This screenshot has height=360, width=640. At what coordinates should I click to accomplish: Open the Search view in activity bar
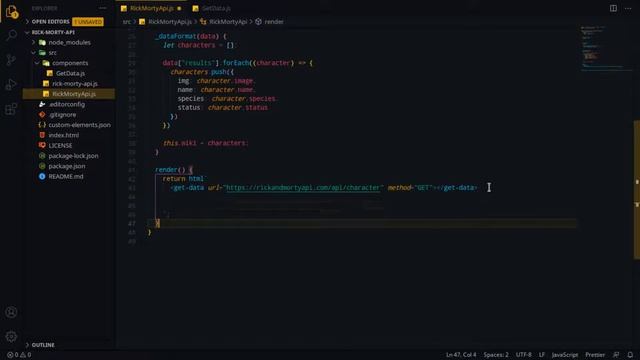[x=11, y=35]
